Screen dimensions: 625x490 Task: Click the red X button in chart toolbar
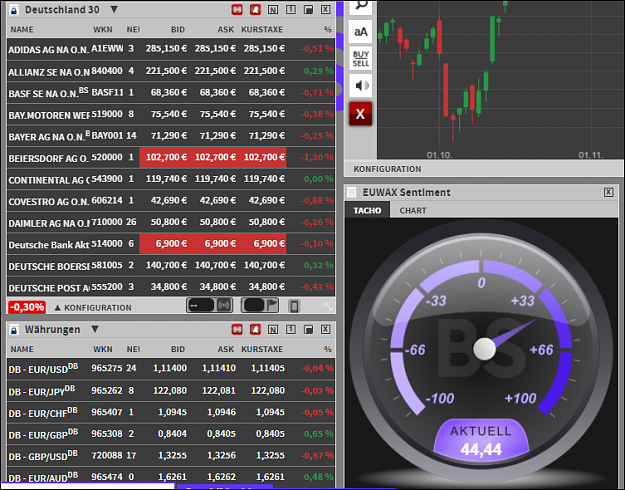(361, 114)
